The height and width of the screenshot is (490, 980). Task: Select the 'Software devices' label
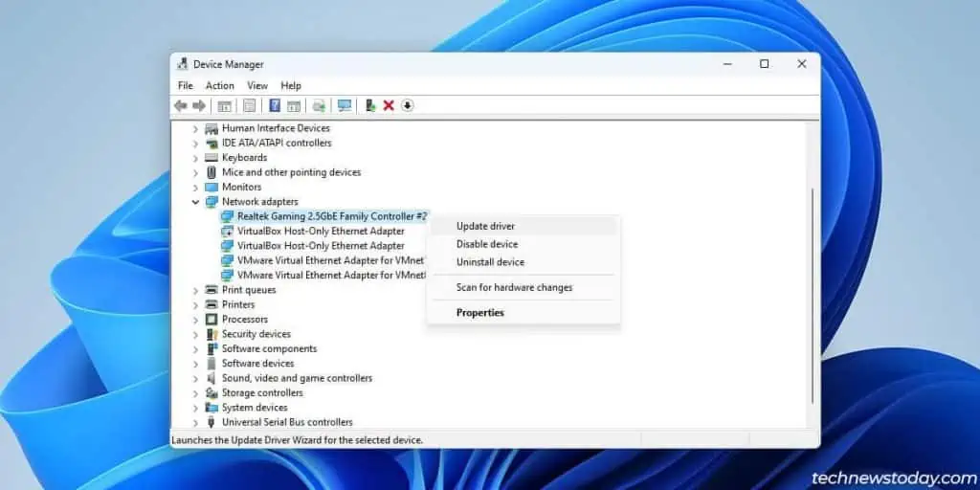pyautogui.click(x=258, y=364)
